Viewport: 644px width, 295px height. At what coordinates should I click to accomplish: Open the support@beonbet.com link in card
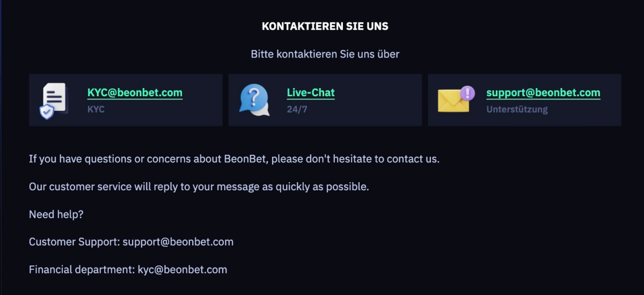tap(543, 92)
